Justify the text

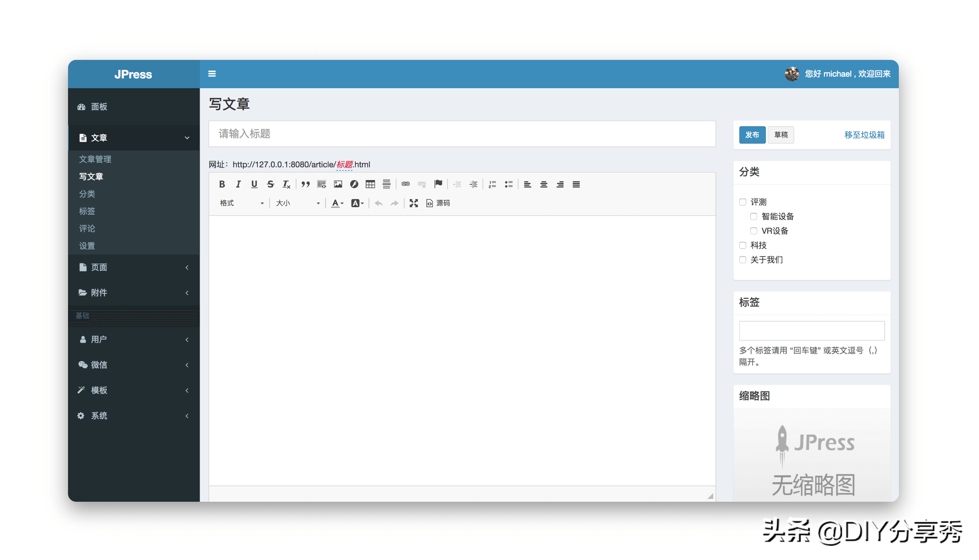pos(576,185)
